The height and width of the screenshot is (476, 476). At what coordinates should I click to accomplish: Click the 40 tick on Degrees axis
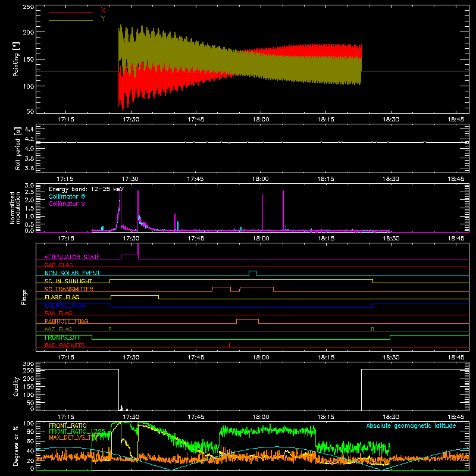30,451
